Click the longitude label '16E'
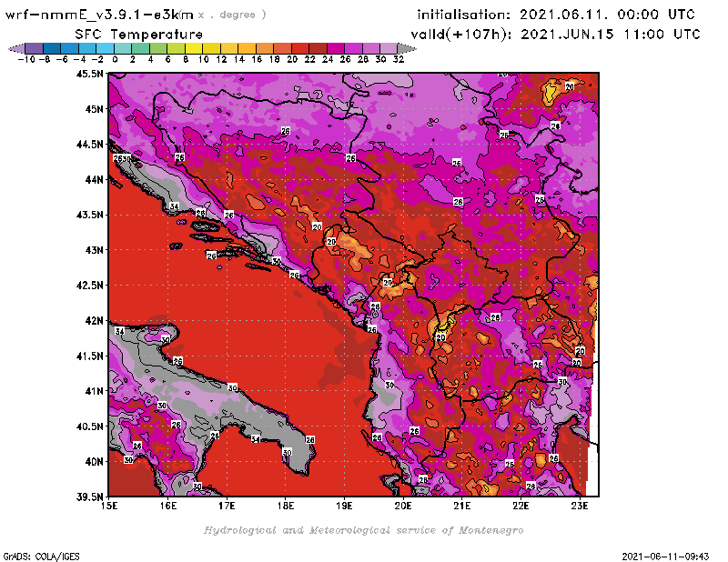 [168, 506]
